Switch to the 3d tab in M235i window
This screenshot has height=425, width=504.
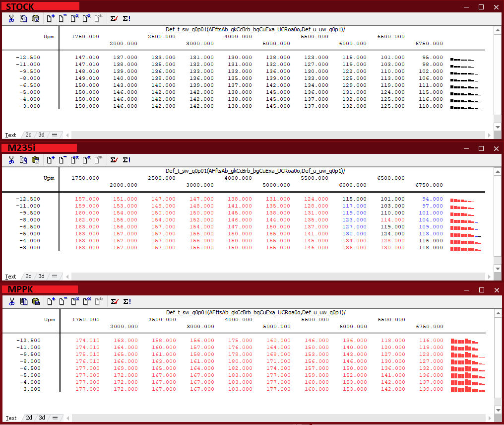coord(42,277)
